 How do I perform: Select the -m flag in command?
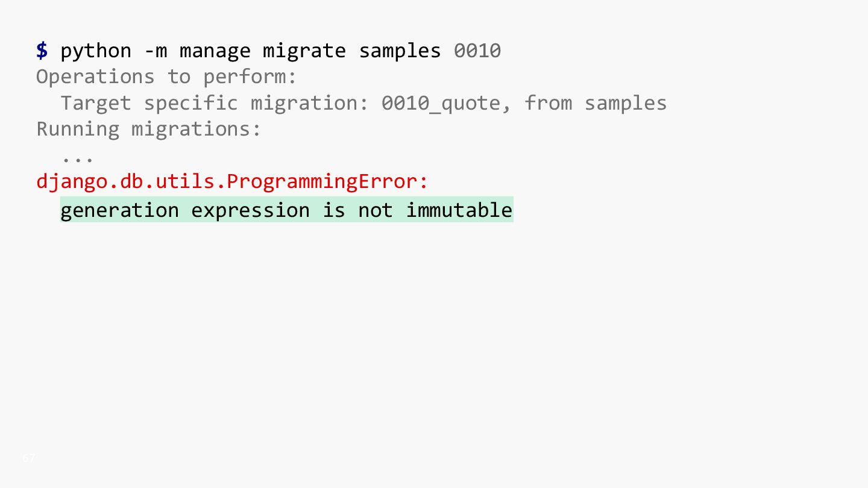pyautogui.click(x=156, y=52)
